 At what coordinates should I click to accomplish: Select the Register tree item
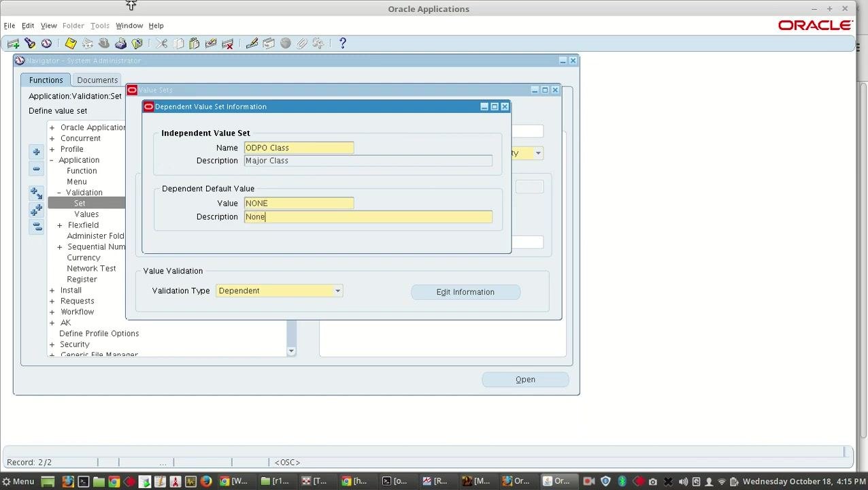[x=82, y=280]
